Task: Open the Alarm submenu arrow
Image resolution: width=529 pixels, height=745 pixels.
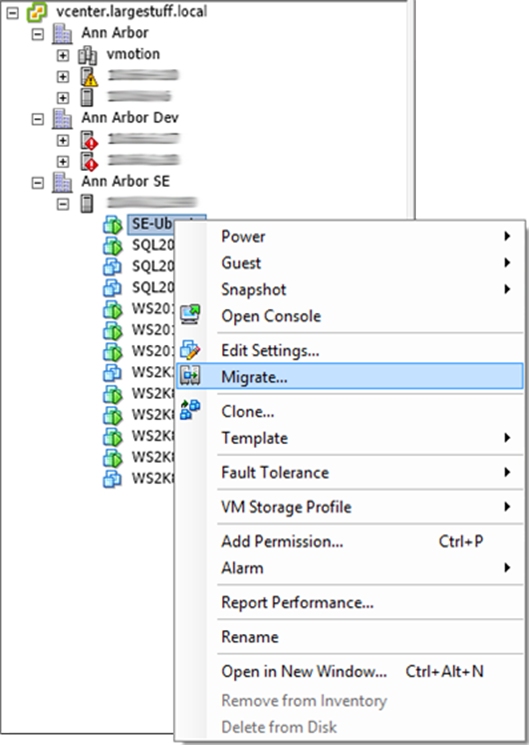Action: tap(507, 567)
